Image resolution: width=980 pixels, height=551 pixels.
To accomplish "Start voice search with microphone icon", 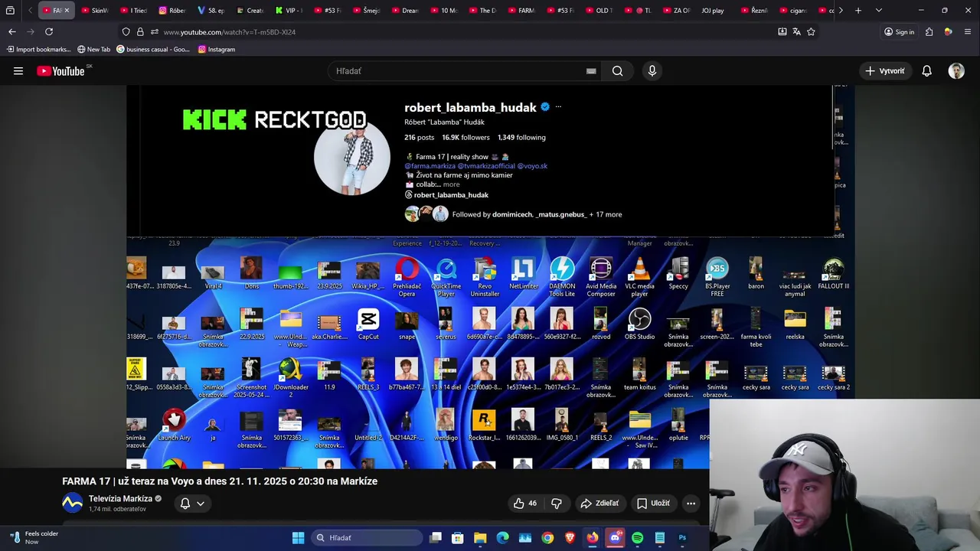I will pyautogui.click(x=652, y=71).
